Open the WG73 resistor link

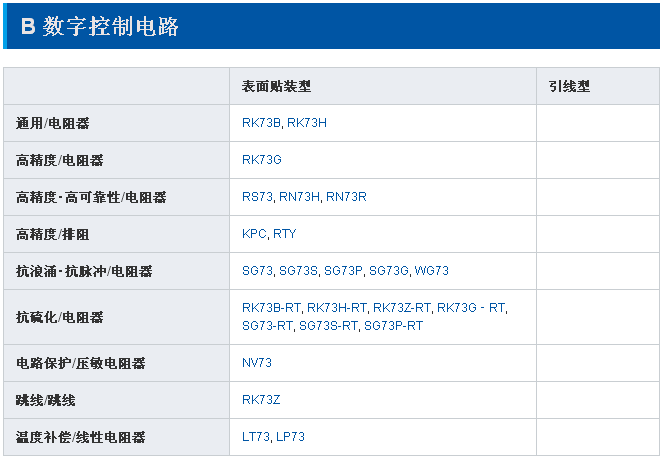432,271
